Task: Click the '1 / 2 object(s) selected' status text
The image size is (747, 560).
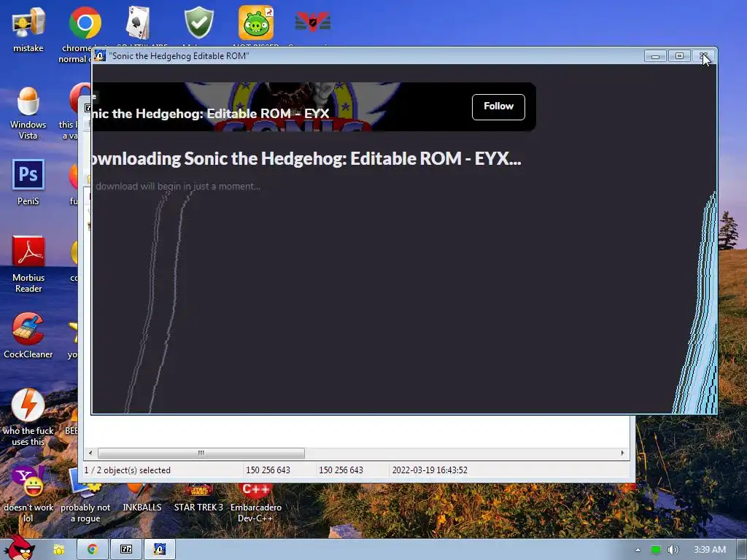Action: [x=127, y=470]
